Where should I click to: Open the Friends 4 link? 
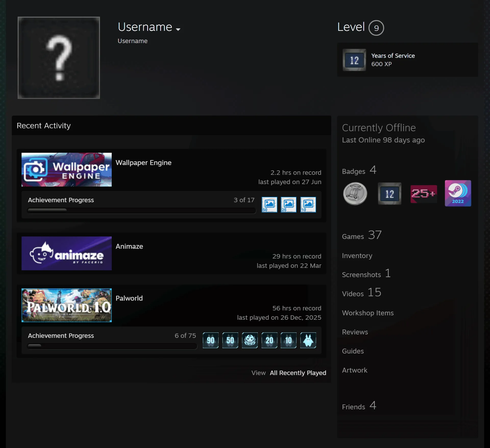coord(359,406)
